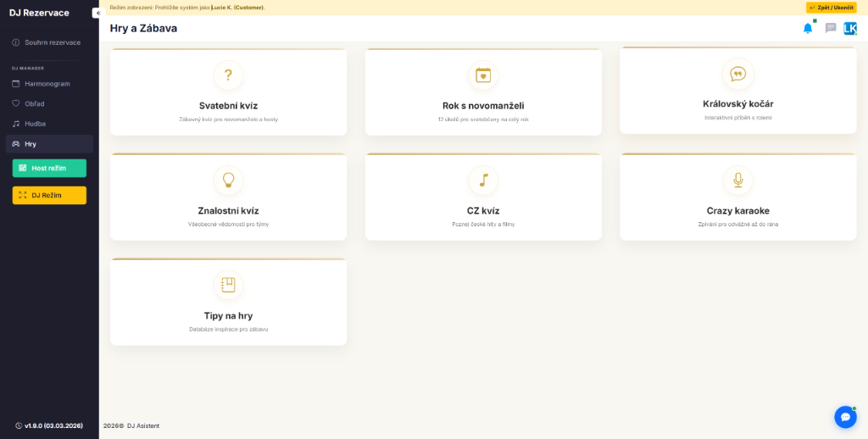Open the DJ Rezervace logo link
The width and height of the screenshot is (868, 439).
(39, 13)
